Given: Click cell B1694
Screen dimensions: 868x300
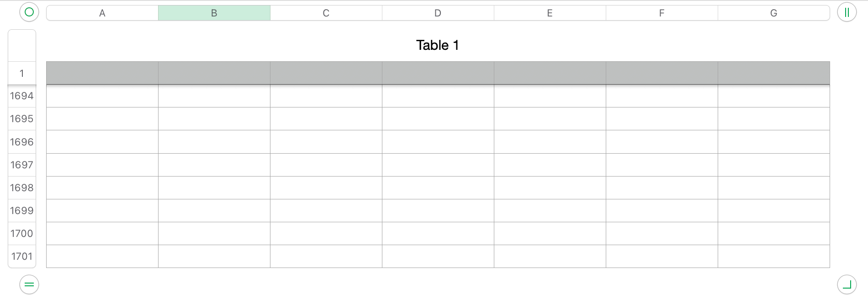Looking at the screenshot, I should pos(214,96).
